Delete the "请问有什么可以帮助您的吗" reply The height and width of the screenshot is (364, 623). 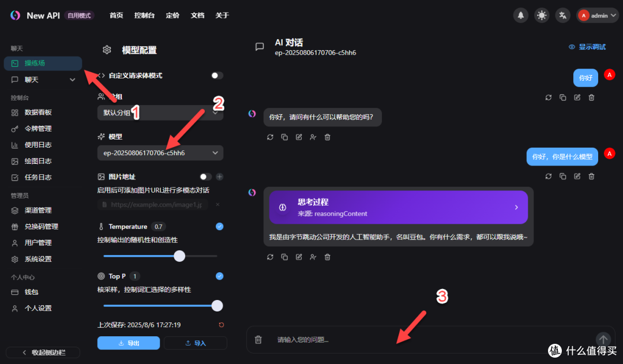(x=328, y=137)
